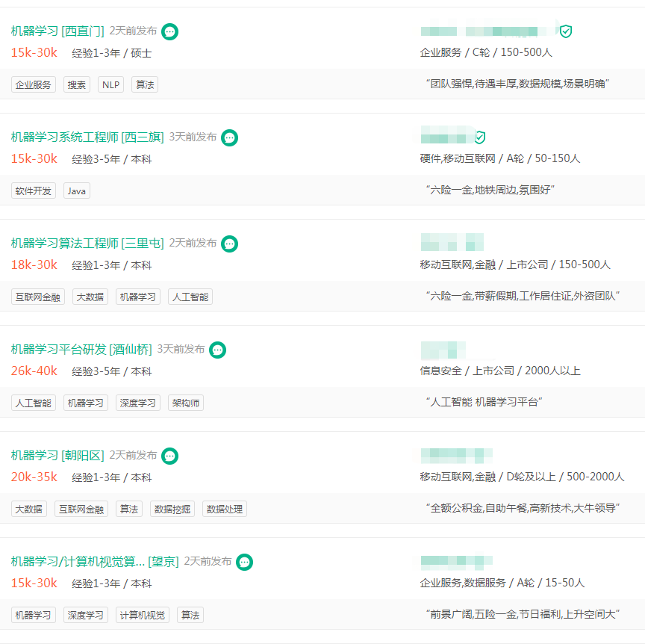Click the 架构师 tag
This screenshot has height=644, width=645.
(x=186, y=403)
